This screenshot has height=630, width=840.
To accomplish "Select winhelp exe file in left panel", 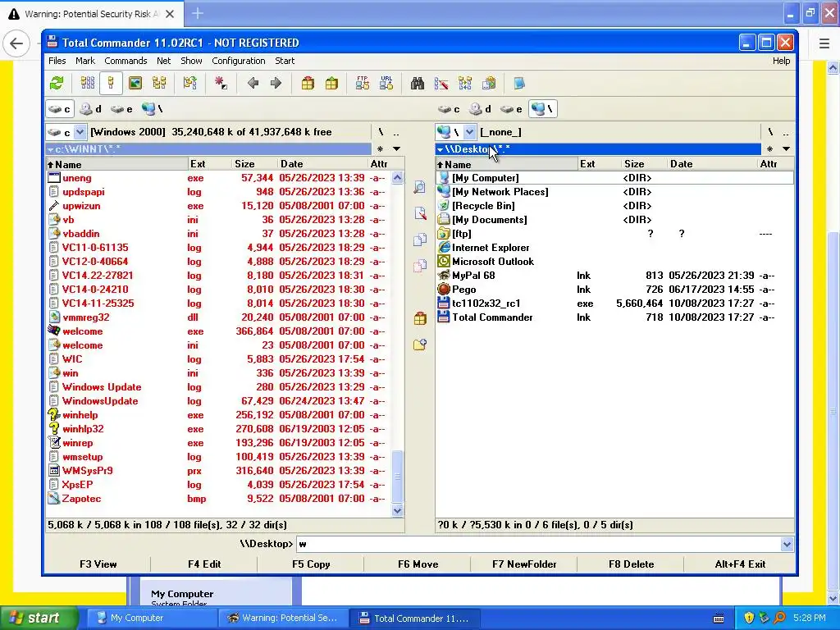I will coord(217,415).
